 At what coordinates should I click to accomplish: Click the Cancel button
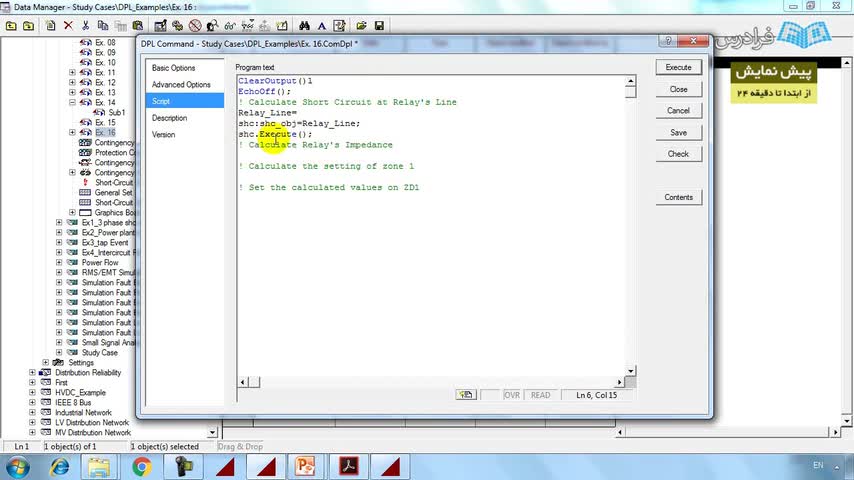coord(679,111)
